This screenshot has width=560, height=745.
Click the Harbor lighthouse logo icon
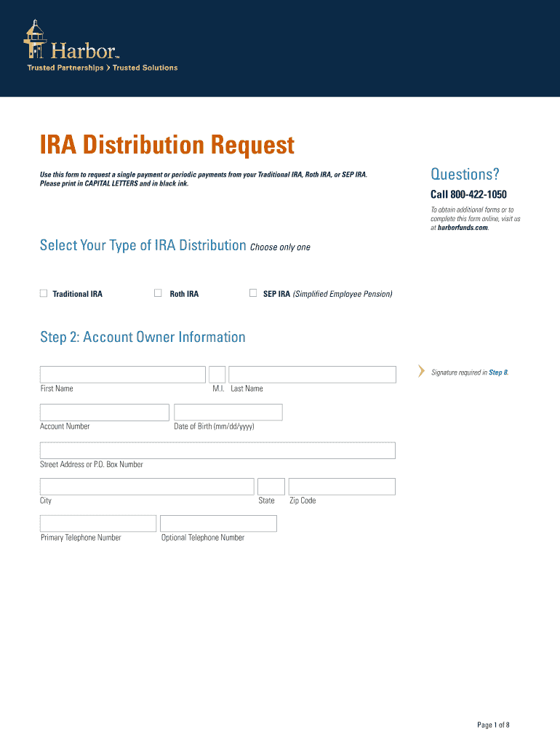click(x=35, y=41)
